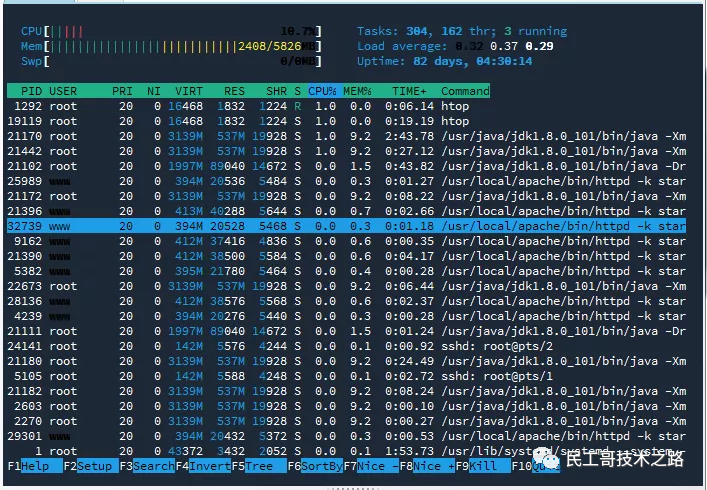Viewport: 707px width, 490px height.
Task: Select the sshd root@pts/1 row
Action: click(x=346, y=376)
